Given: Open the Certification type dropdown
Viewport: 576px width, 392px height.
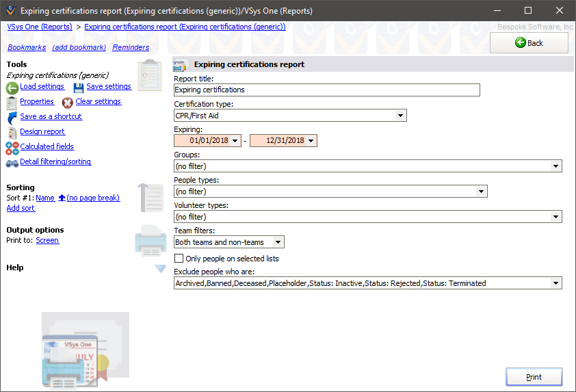Looking at the screenshot, I should pyautogui.click(x=400, y=116).
